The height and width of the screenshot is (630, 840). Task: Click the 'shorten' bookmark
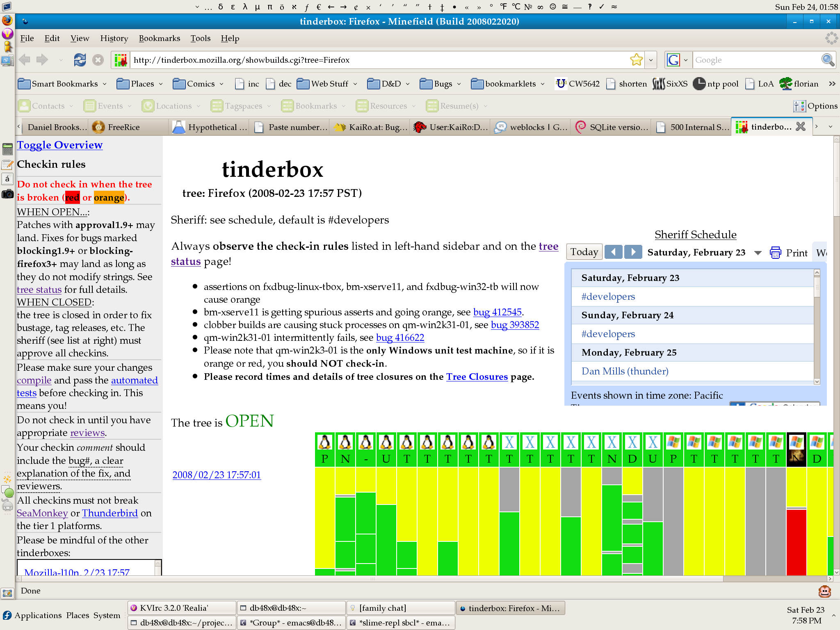pyautogui.click(x=626, y=84)
